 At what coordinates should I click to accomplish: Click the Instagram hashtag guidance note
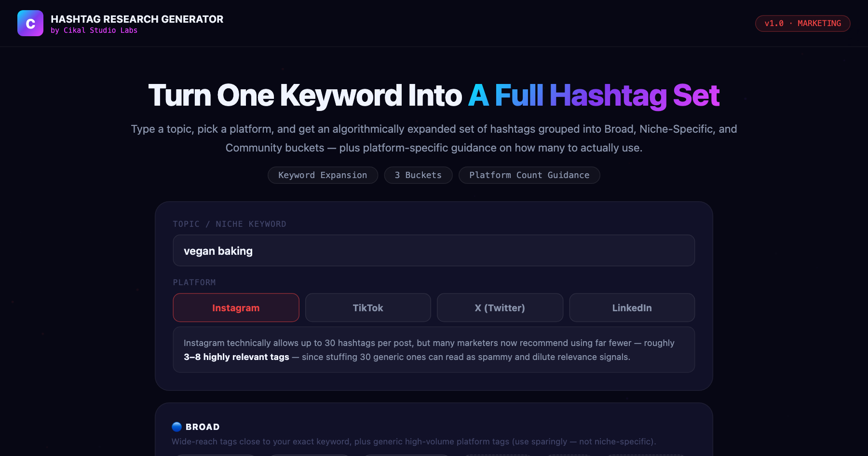point(434,350)
